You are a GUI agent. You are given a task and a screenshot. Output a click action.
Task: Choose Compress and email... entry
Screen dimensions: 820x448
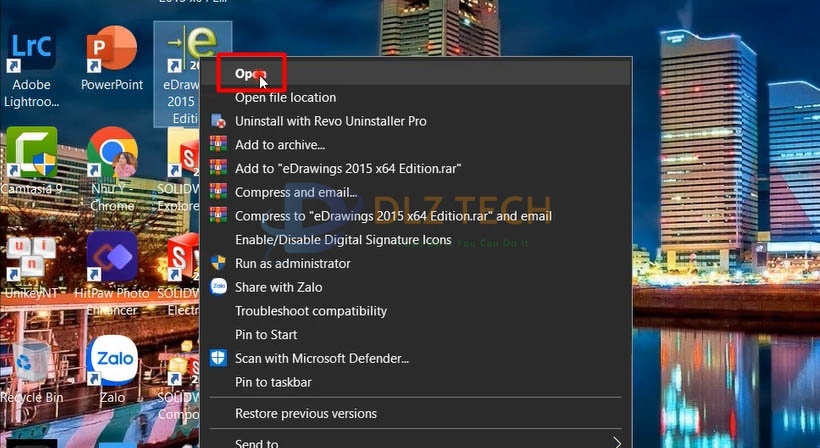tap(295, 192)
